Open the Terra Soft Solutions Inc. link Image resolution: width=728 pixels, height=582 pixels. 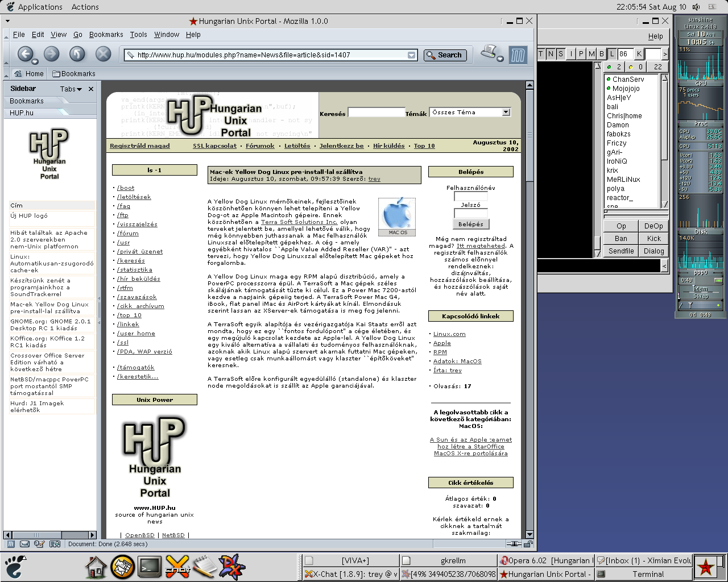point(299,222)
